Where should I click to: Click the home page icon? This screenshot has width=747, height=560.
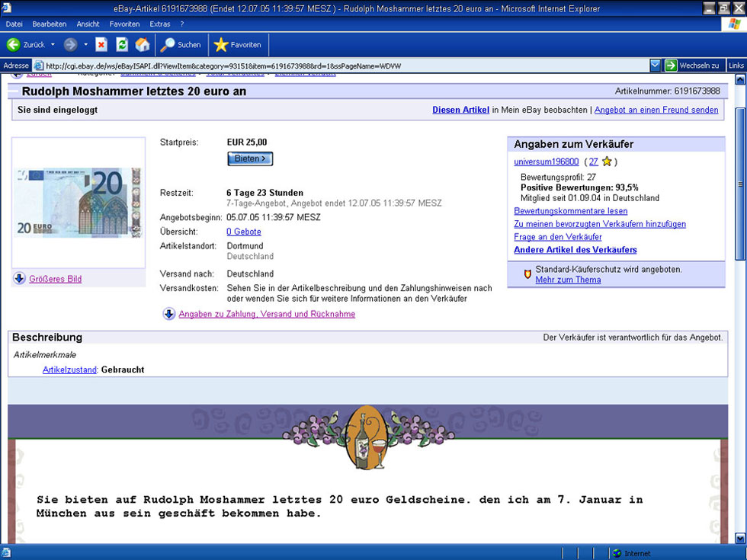pos(143,45)
